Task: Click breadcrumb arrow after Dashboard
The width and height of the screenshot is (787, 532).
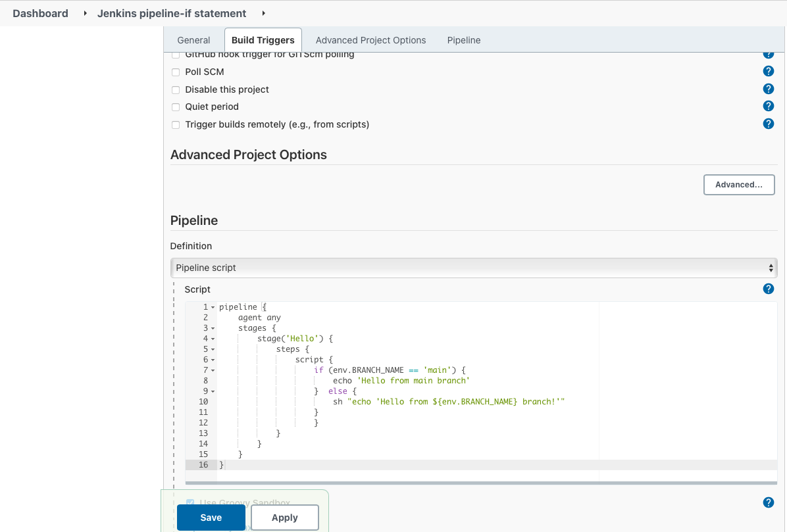Action: point(86,13)
